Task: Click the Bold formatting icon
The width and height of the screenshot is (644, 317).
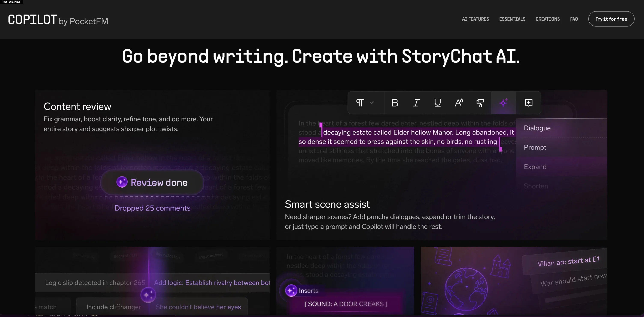Action: (x=395, y=103)
